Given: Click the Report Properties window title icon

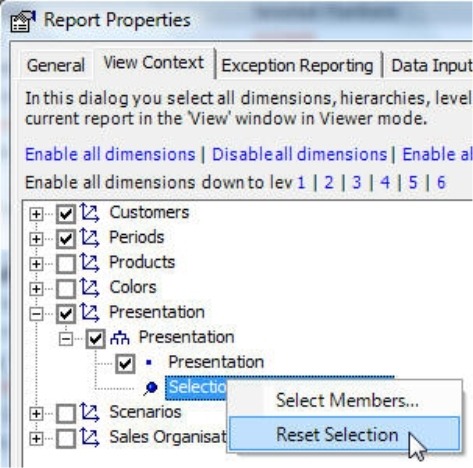Looking at the screenshot, I should pyautogui.click(x=23, y=21).
